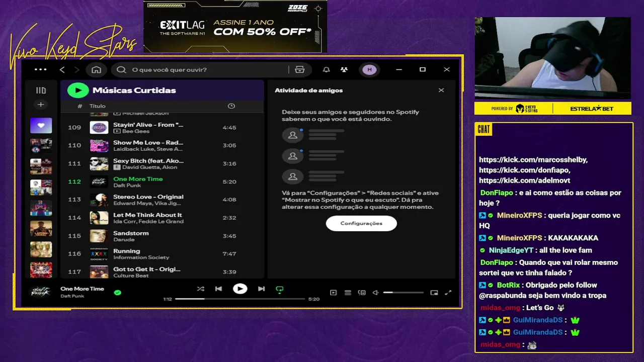
Task: Open the notifications bell
Action: (x=327, y=70)
